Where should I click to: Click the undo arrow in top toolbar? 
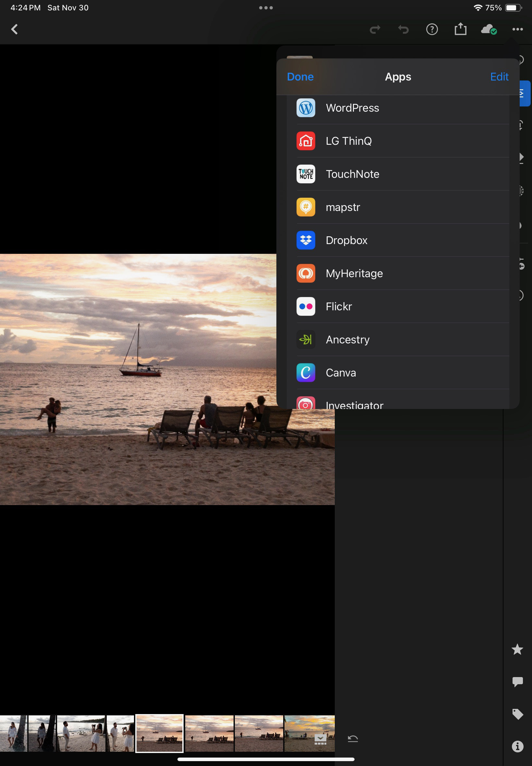point(403,30)
